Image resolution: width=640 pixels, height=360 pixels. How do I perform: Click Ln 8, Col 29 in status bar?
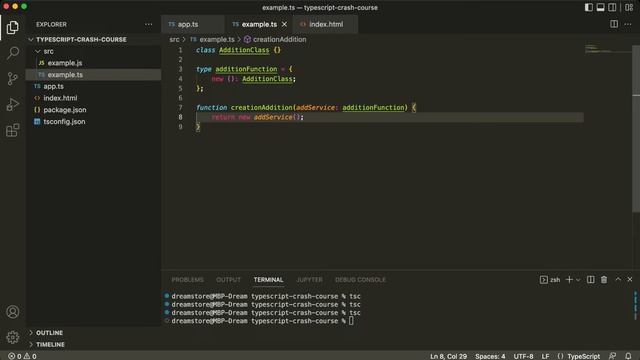448,356
